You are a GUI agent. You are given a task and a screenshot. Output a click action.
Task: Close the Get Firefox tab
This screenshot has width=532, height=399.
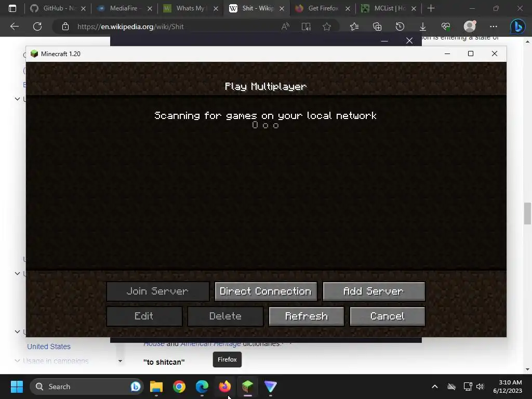point(348,8)
